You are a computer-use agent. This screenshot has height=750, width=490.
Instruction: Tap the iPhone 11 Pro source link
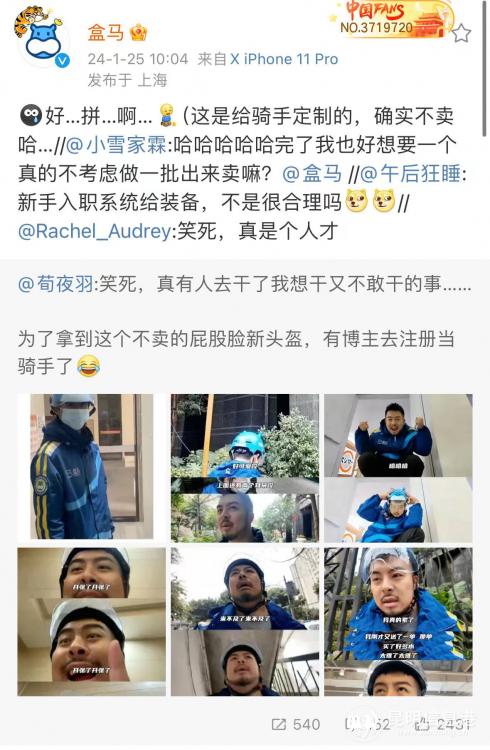coord(284,59)
